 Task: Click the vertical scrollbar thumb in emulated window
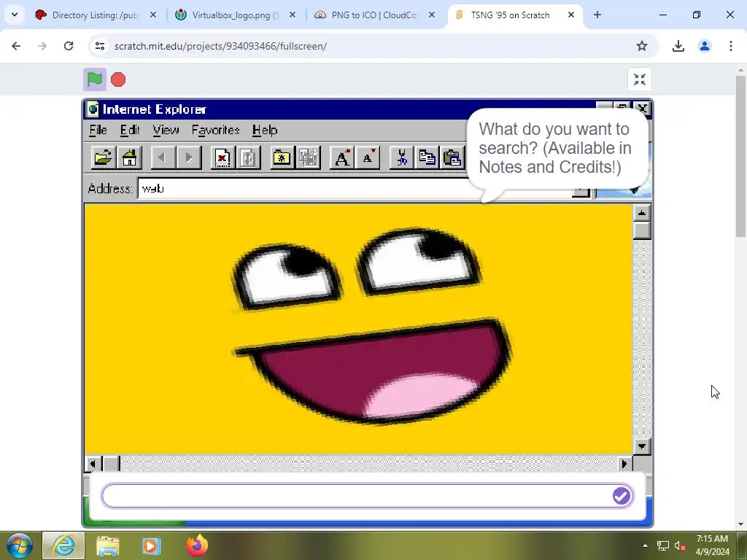click(642, 230)
